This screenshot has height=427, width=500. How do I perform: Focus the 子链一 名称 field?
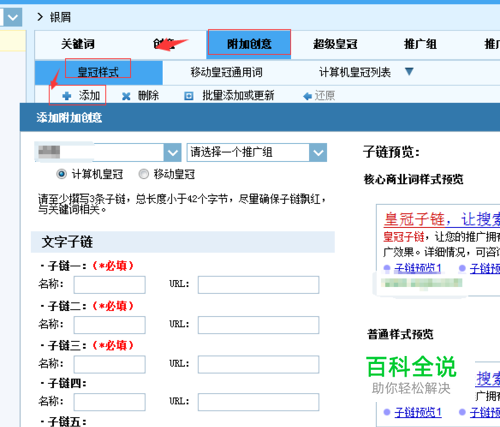click(110, 285)
